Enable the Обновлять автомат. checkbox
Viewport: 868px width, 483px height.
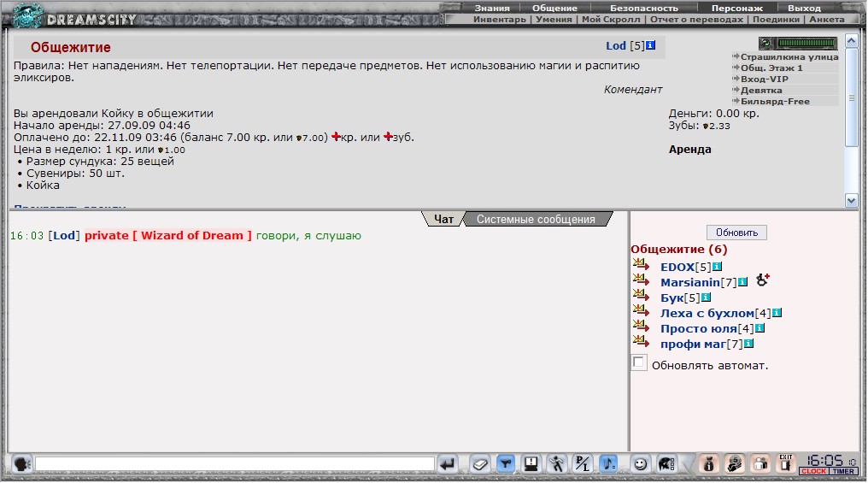tap(639, 363)
